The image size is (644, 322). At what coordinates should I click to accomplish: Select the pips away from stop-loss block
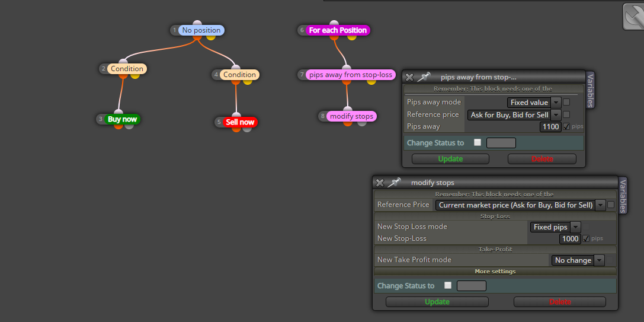350,75
